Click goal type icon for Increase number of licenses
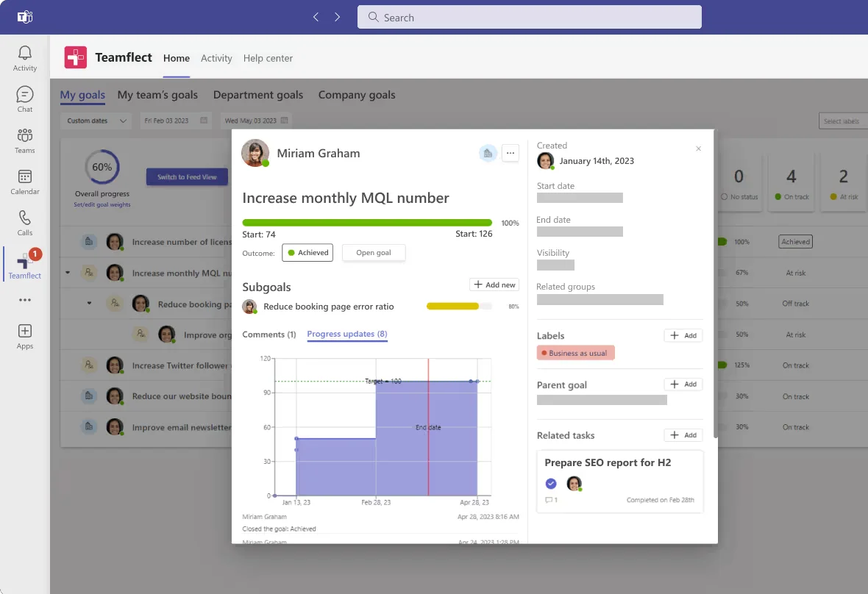This screenshot has width=868, height=594. pyautogui.click(x=88, y=242)
